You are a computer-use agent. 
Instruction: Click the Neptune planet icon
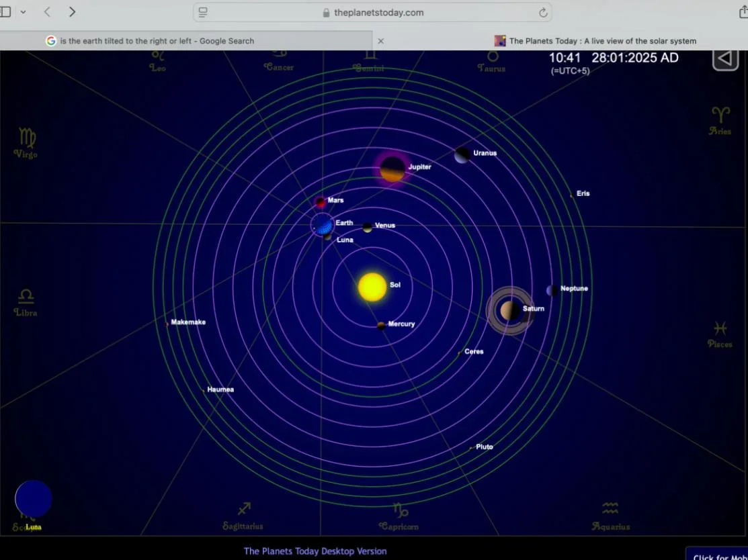551,290
